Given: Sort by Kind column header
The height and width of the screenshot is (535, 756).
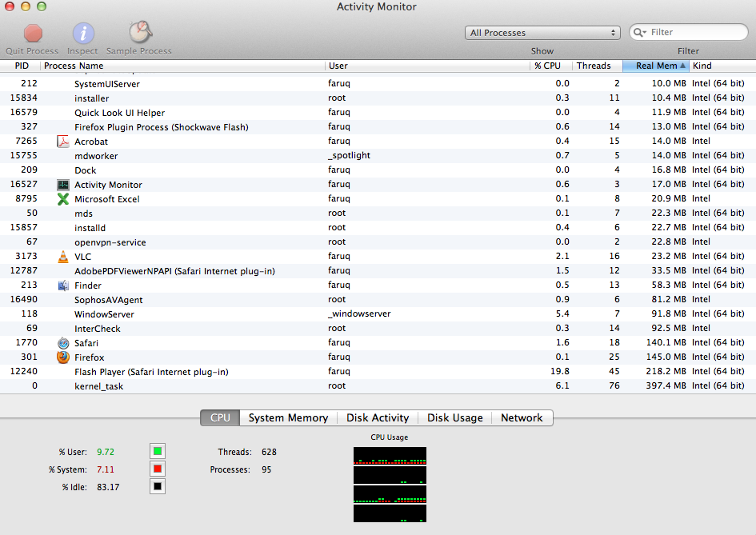Looking at the screenshot, I should pos(722,66).
